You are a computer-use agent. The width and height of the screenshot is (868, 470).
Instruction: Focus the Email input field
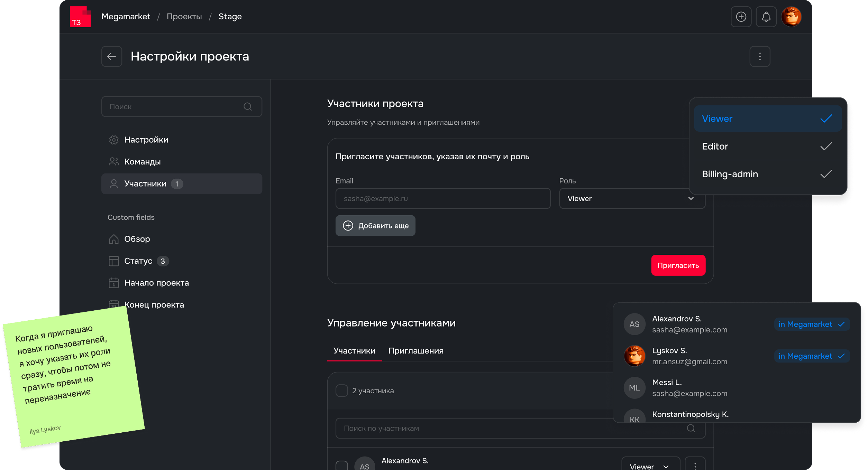point(442,199)
